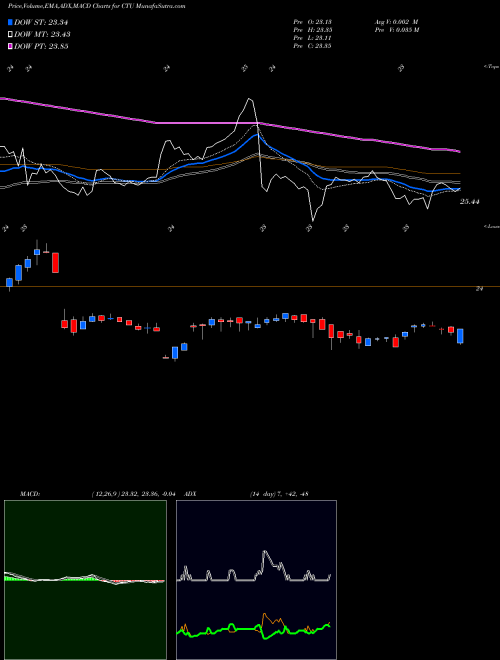Click the tall red candlestick above the 24 line
The image size is (500, 660).
pos(55,263)
